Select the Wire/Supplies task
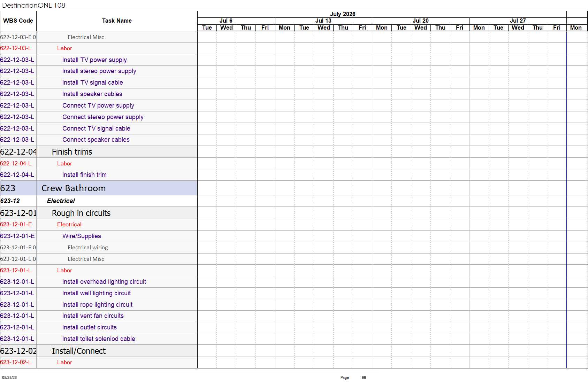Viewport: 588px width, 382px height. [x=82, y=236]
